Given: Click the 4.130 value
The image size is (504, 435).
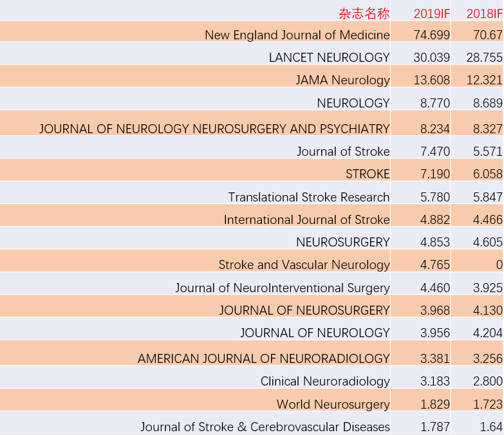Looking at the screenshot, I should pyautogui.click(x=488, y=310).
